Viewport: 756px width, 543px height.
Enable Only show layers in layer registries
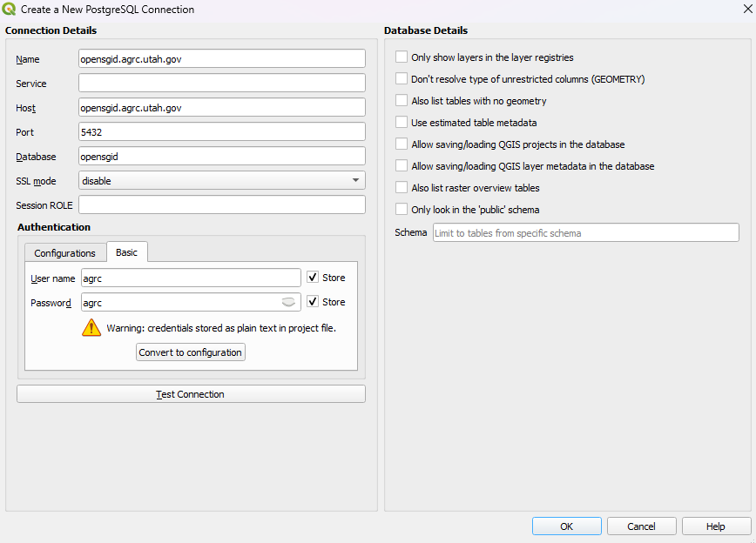coord(402,57)
